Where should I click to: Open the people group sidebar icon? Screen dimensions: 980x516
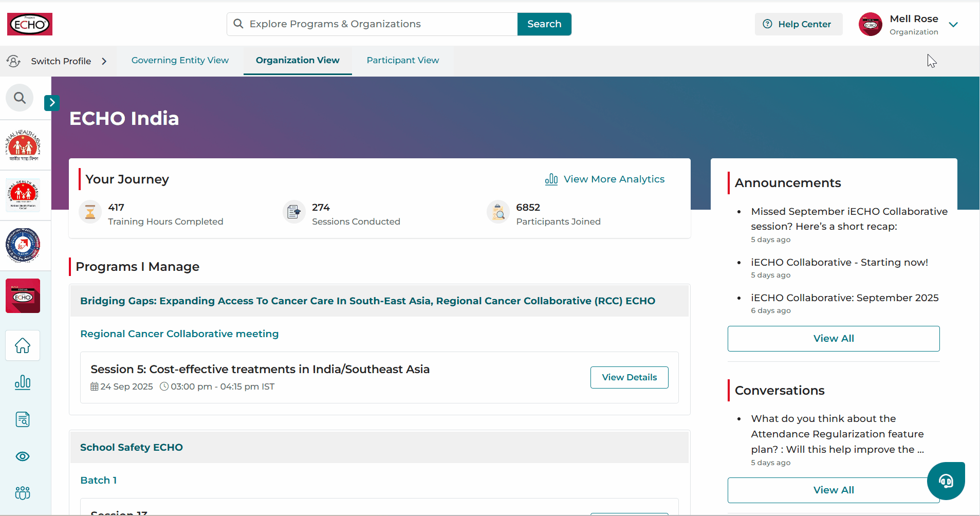pos(23,493)
